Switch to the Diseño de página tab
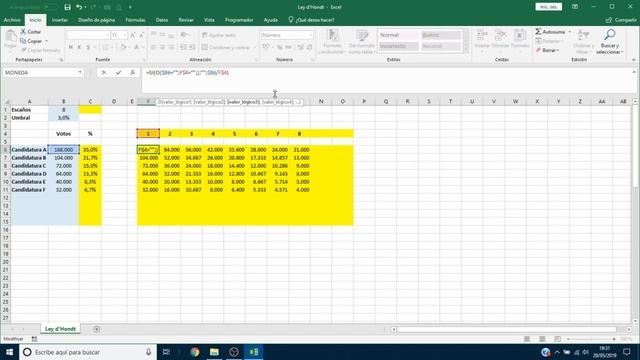The width and height of the screenshot is (640, 360). (x=96, y=20)
